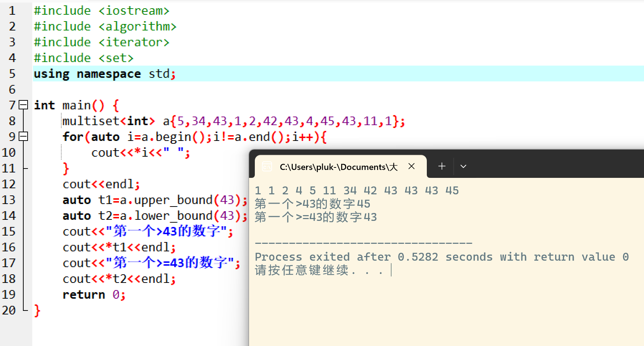This screenshot has width=644, height=346.
Task: Select the '45' value in terminal output
Action: point(452,190)
